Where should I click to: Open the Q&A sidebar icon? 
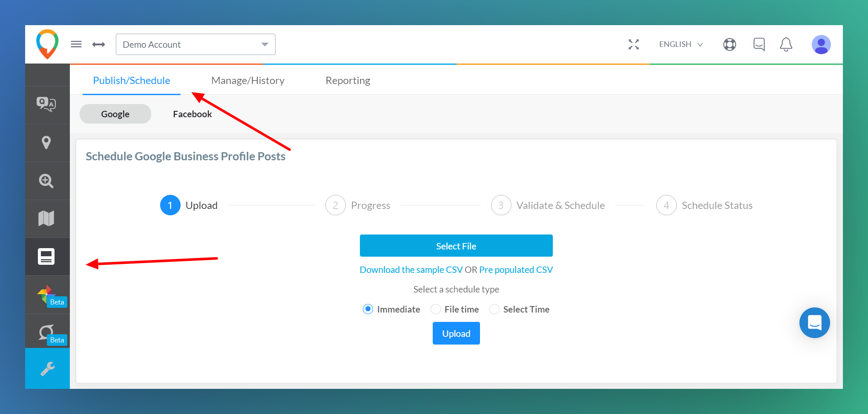click(x=46, y=104)
